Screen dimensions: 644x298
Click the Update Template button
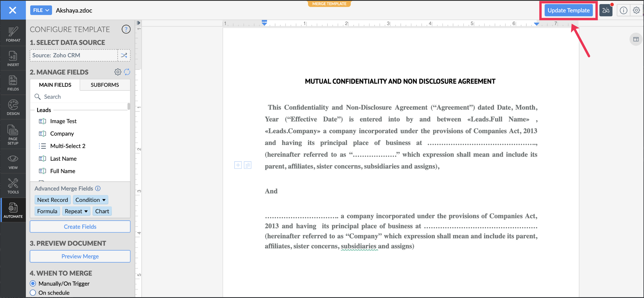tap(569, 10)
